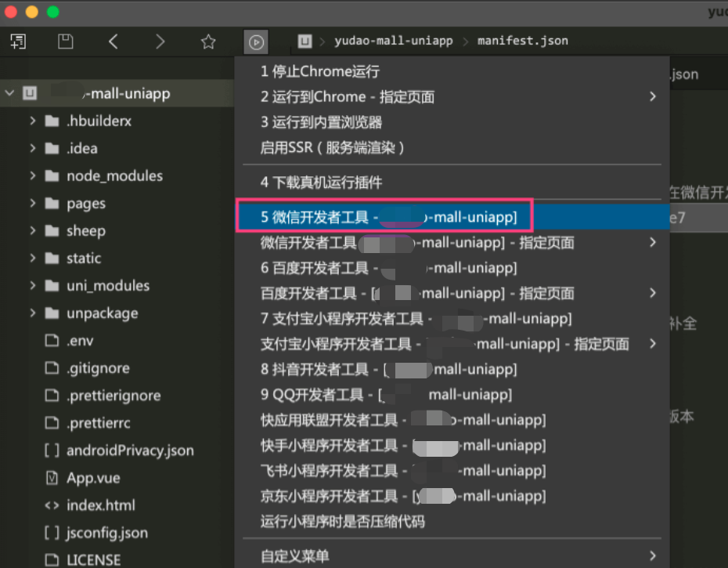This screenshot has width=728, height=568.
Task: Choose 1 停止Chrome运行
Action: coord(320,72)
